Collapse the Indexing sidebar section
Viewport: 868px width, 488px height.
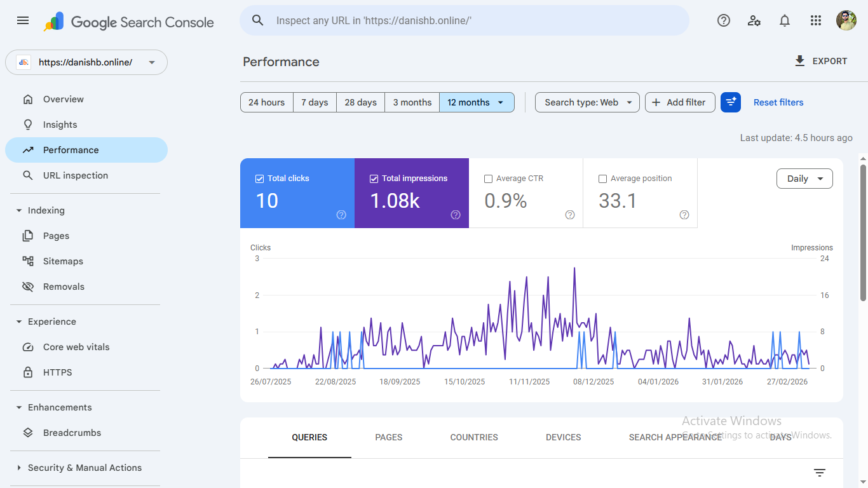pyautogui.click(x=19, y=210)
